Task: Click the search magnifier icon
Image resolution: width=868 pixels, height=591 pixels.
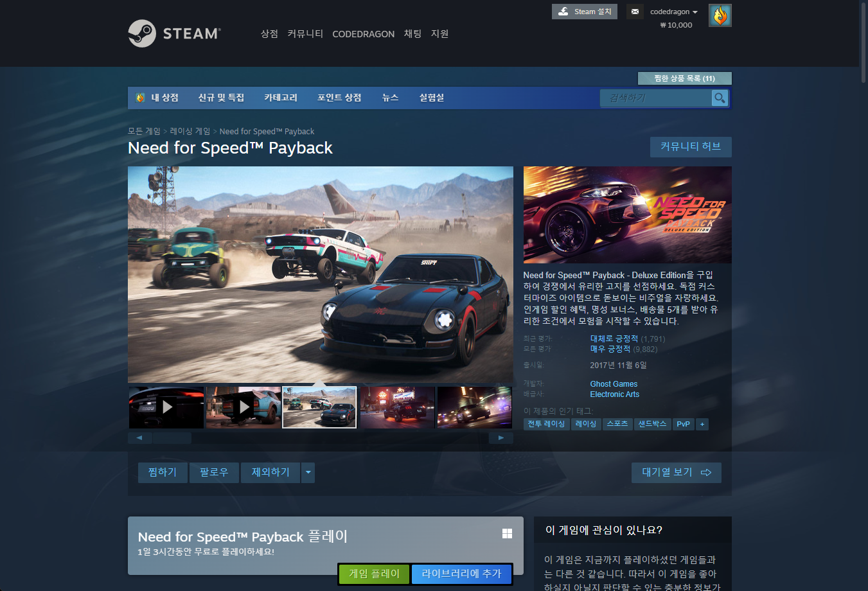Action: (720, 98)
